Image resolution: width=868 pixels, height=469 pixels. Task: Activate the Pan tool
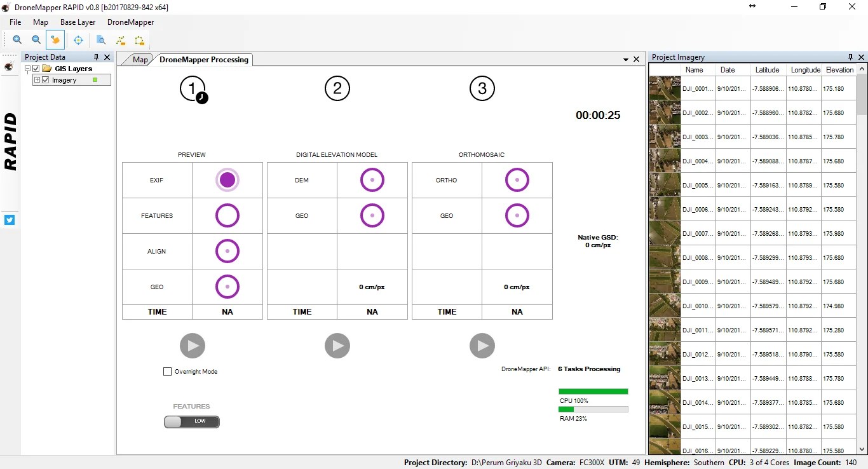(55, 39)
